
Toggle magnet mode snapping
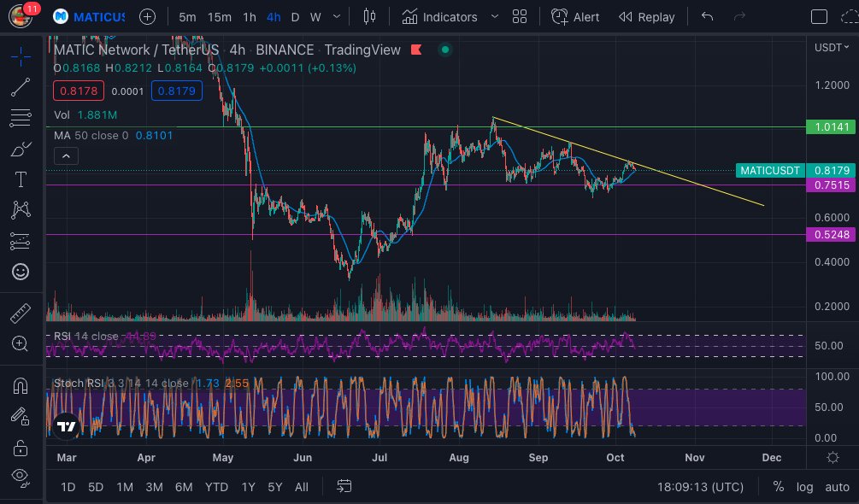[21, 386]
